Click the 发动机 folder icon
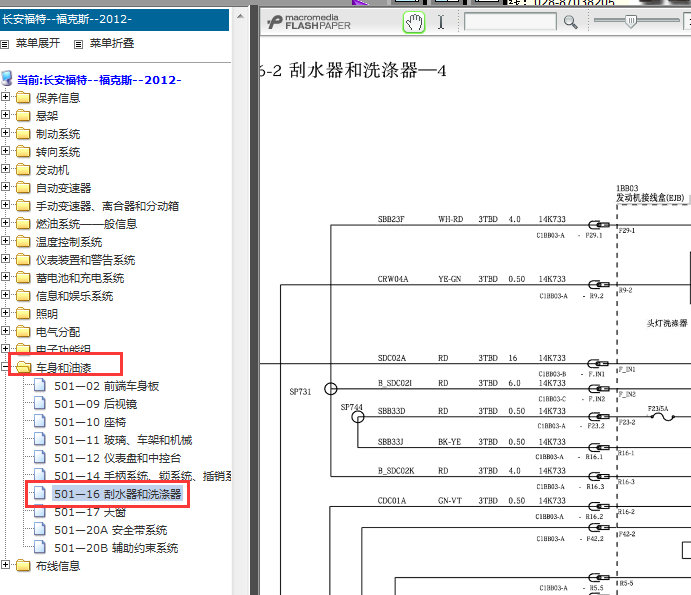 pos(23,170)
